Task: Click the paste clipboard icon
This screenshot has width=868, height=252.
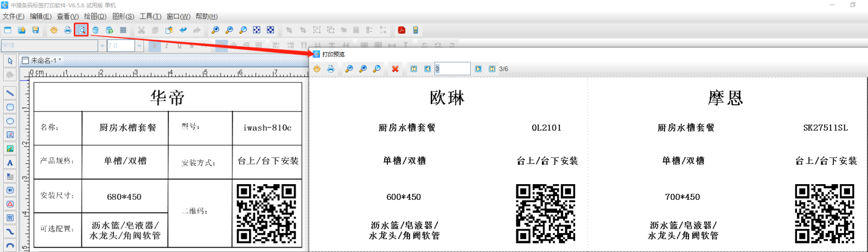Action: [x=169, y=30]
